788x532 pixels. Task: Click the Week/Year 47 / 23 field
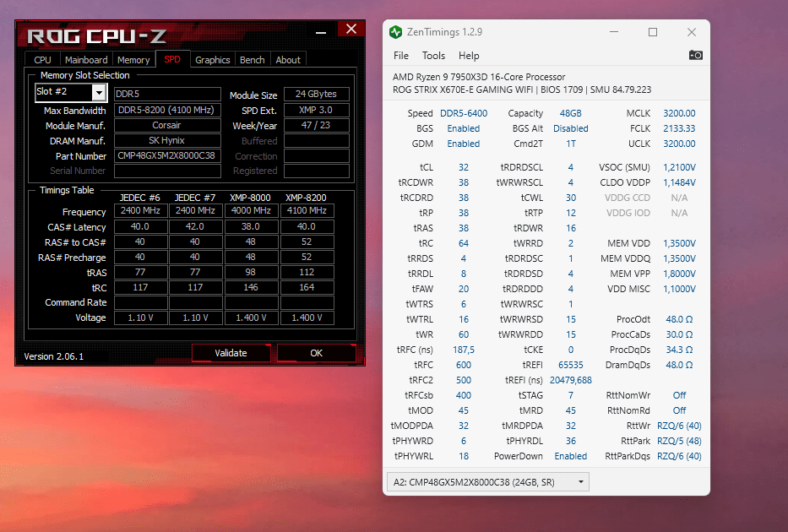(x=317, y=125)
